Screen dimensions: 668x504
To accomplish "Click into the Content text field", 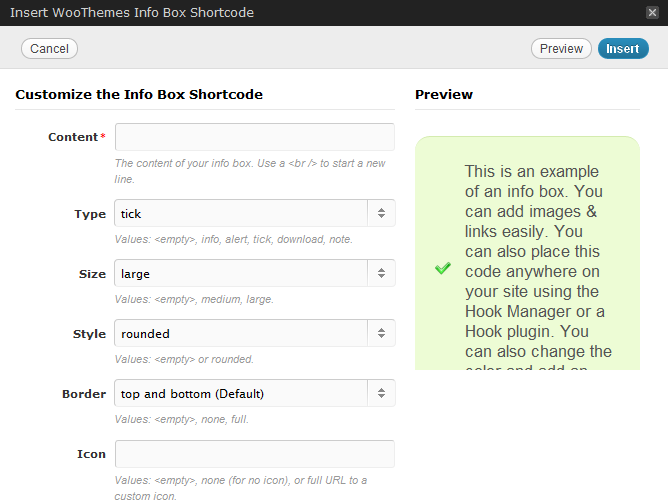I will (255, 137).
